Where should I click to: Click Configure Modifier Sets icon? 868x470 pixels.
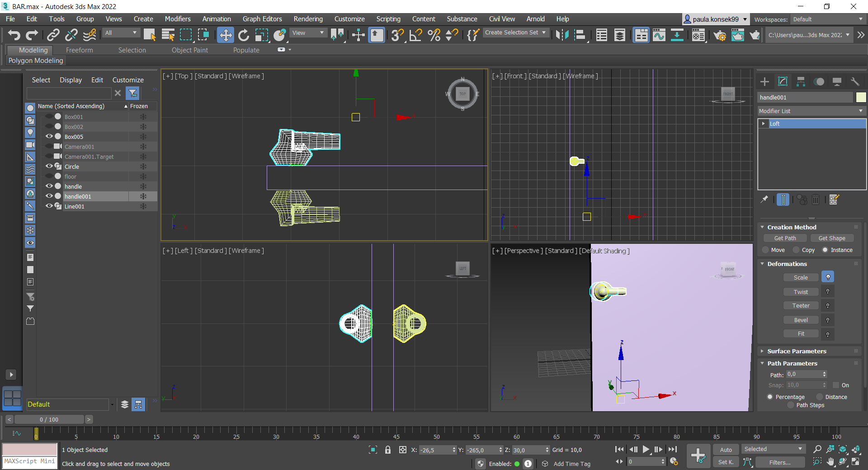834,199
